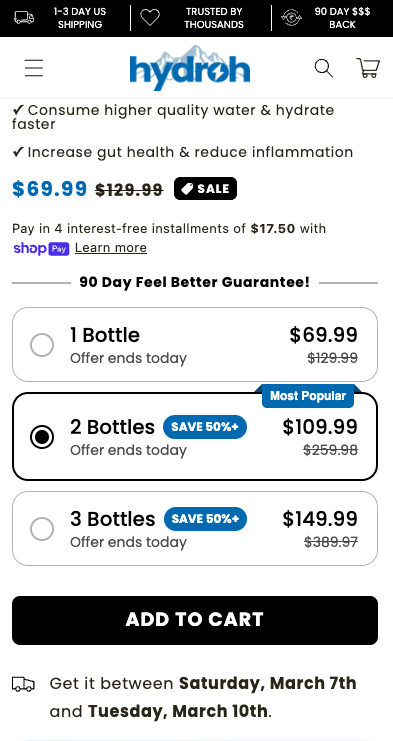
Task: Click SAVE 50%+ badge on 3 Bottles
Action: 205,519
